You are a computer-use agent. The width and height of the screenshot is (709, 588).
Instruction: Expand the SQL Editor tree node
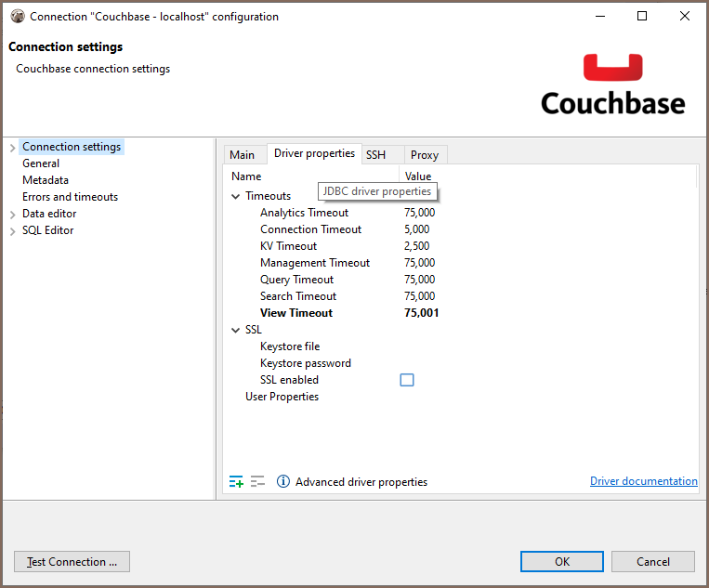point(12,231)
